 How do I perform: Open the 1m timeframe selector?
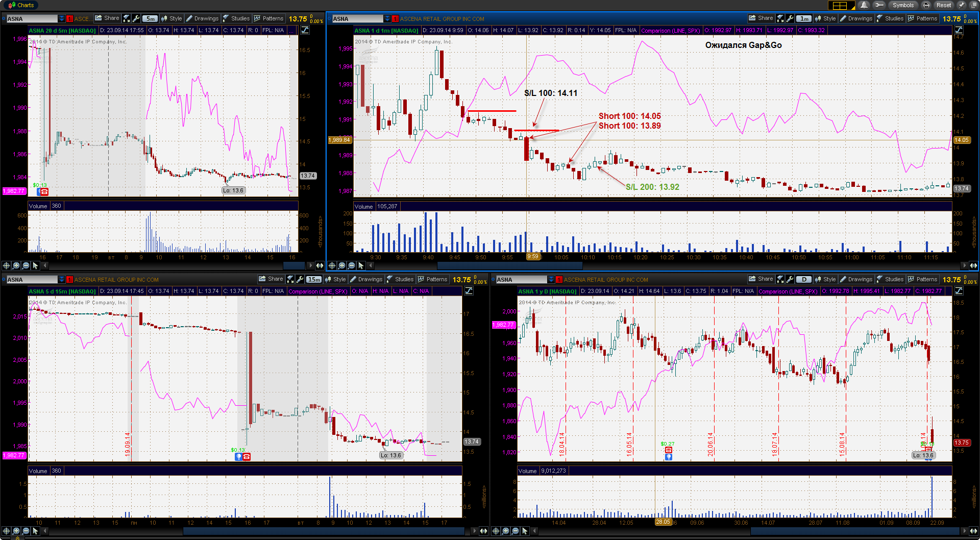[x=804, y=18]
